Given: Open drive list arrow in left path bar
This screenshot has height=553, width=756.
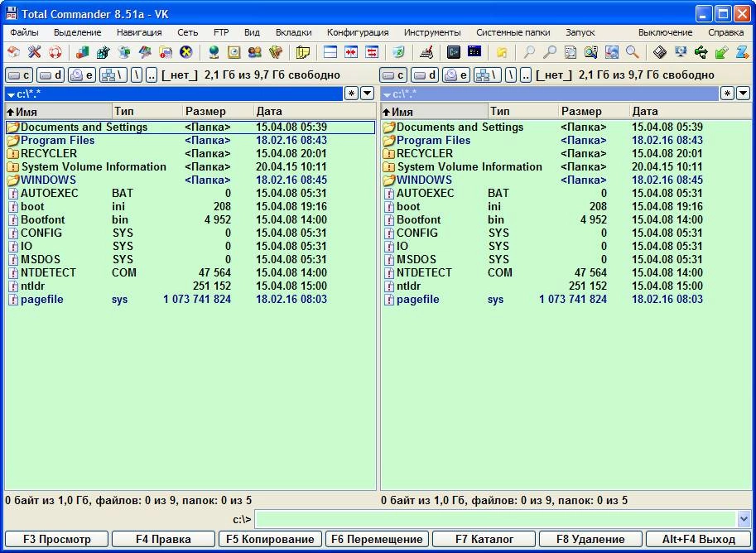Looking at the screenshot, I should click(11, 95).
